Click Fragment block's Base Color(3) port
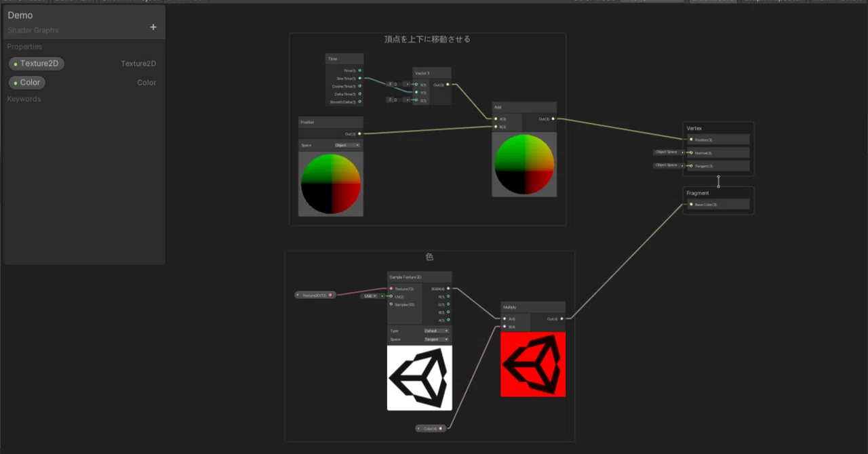Viewport: 868px width, 454px height. click(x=691, y=204)
